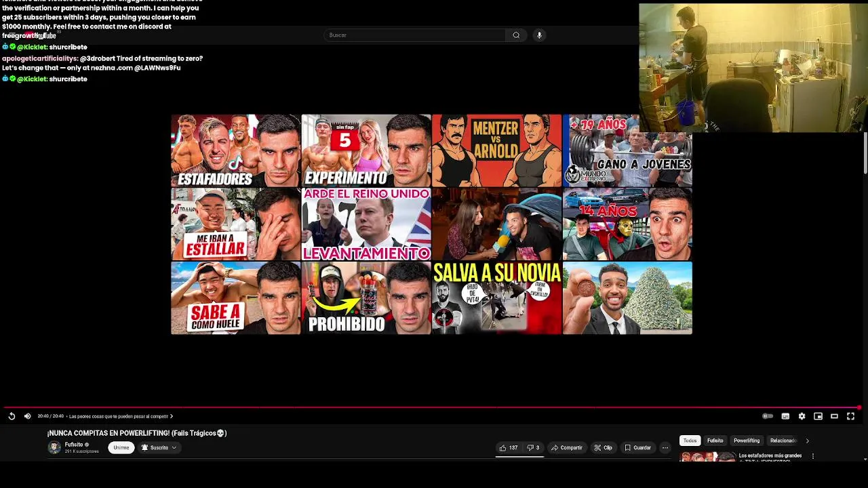Open the GANO A JOVENES thumbnail
This screenshot has width=868, height=488.
tap(627, 150)
